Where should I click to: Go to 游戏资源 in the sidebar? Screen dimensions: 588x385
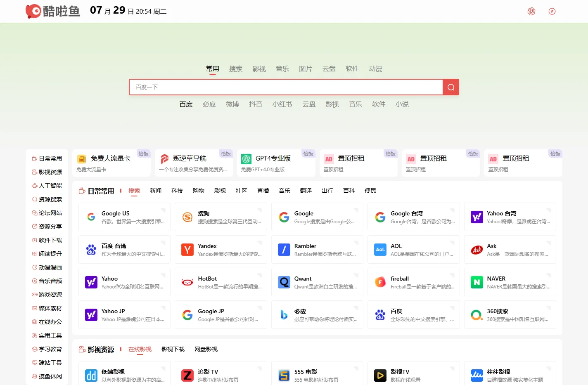click(47, 295)
